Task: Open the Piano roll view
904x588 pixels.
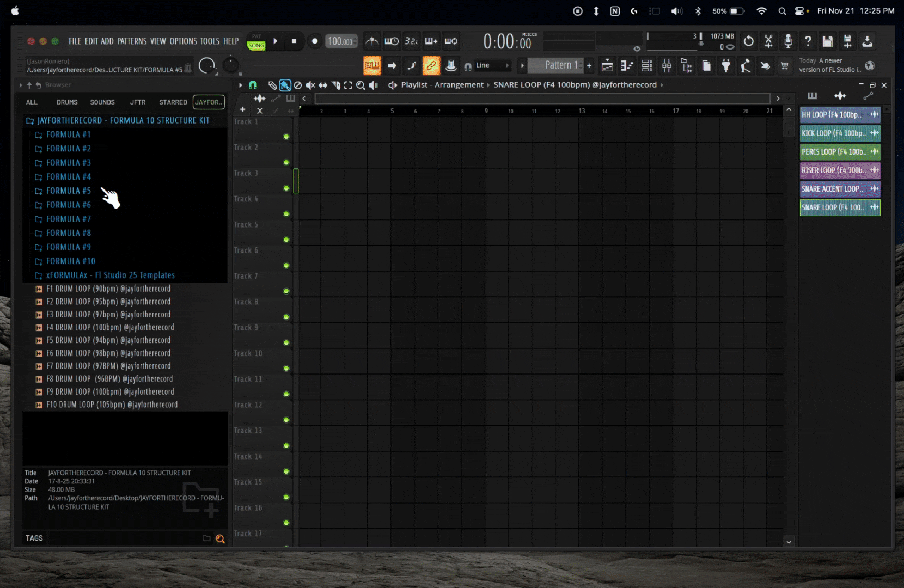Action: pos(627,66)
